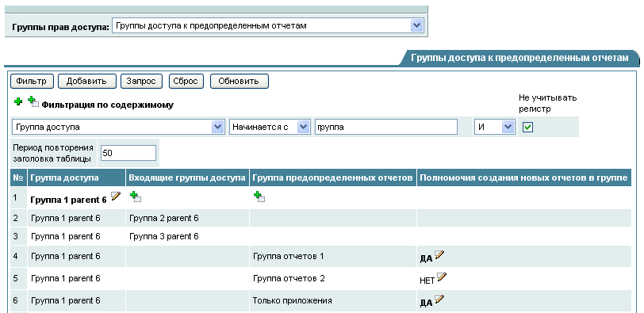The width and height of the screenshot is (644, 313).
Task: Click the filter value field containing группа
Action: 385,127
